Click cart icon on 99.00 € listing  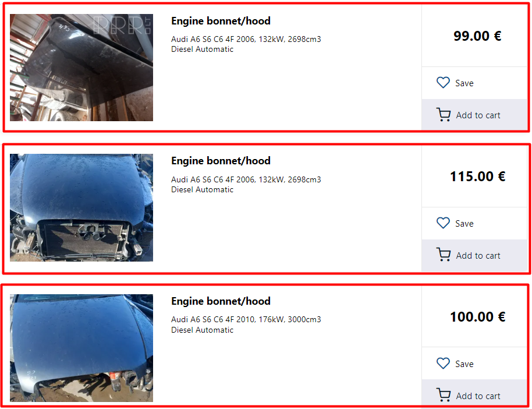[x=444, y=115]
